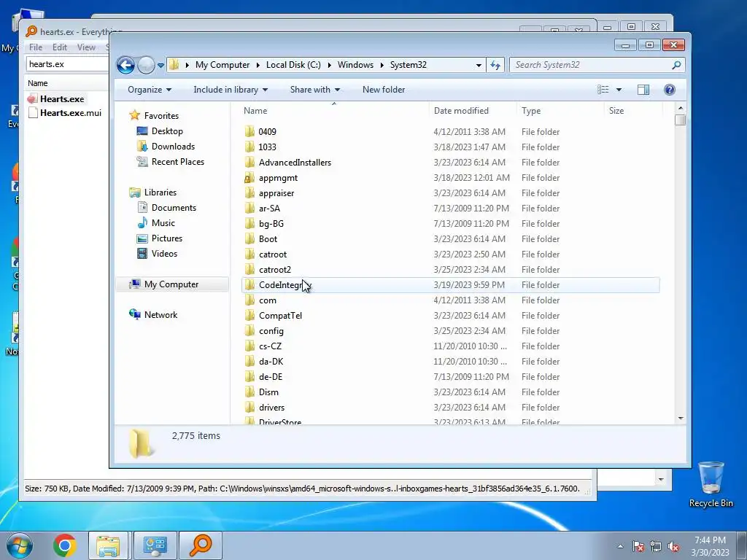Select the CompatTel folder
This screenshot has height=560, width=747.
(x=280, y=315)
